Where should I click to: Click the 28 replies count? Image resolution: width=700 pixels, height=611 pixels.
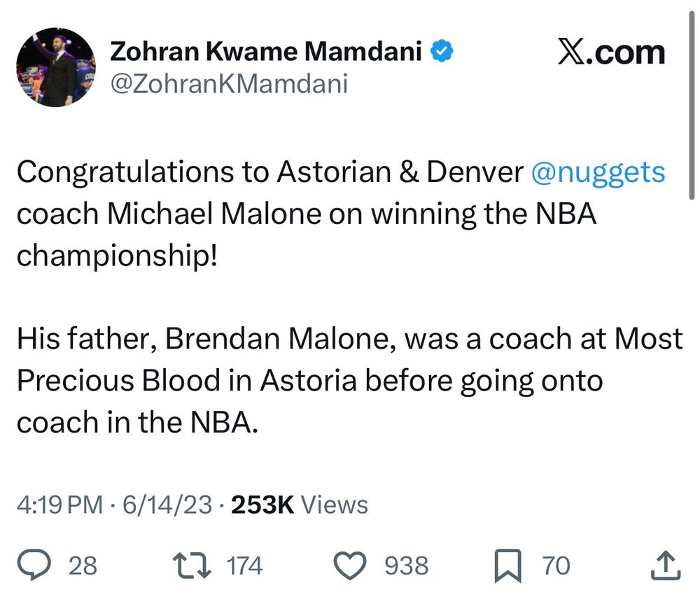[83, 566]
